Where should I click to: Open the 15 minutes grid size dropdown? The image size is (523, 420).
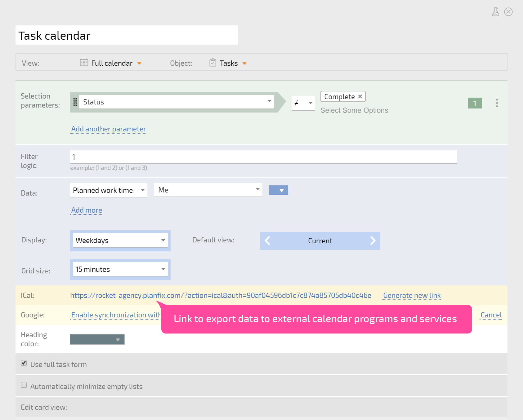[x=120, y=269]
